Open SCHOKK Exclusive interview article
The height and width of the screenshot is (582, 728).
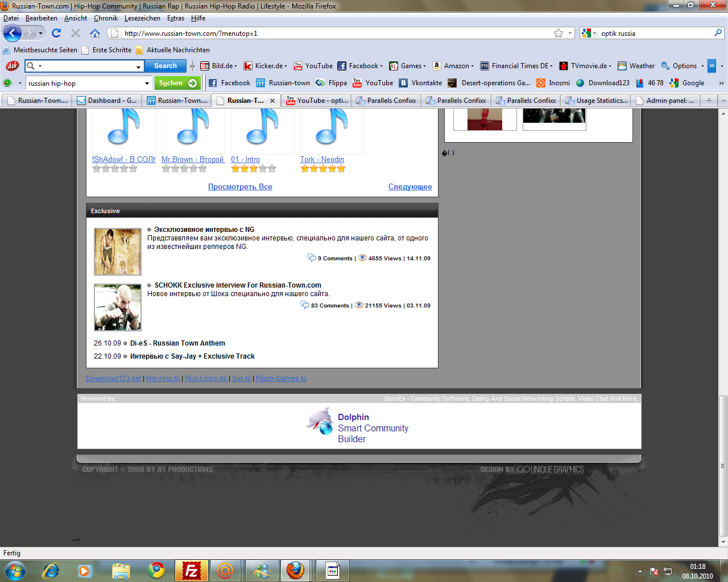pyautogui.click(x=238, y=285)
